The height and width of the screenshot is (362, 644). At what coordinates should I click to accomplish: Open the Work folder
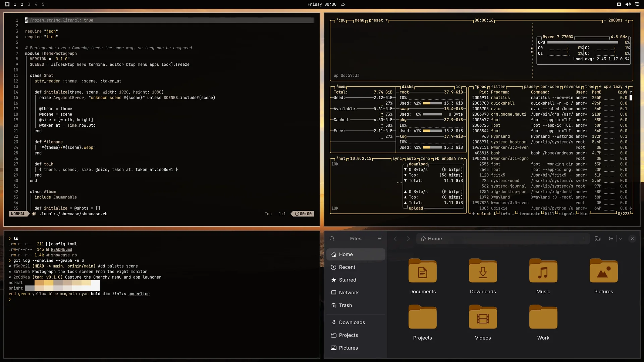[x=543, y=323]
